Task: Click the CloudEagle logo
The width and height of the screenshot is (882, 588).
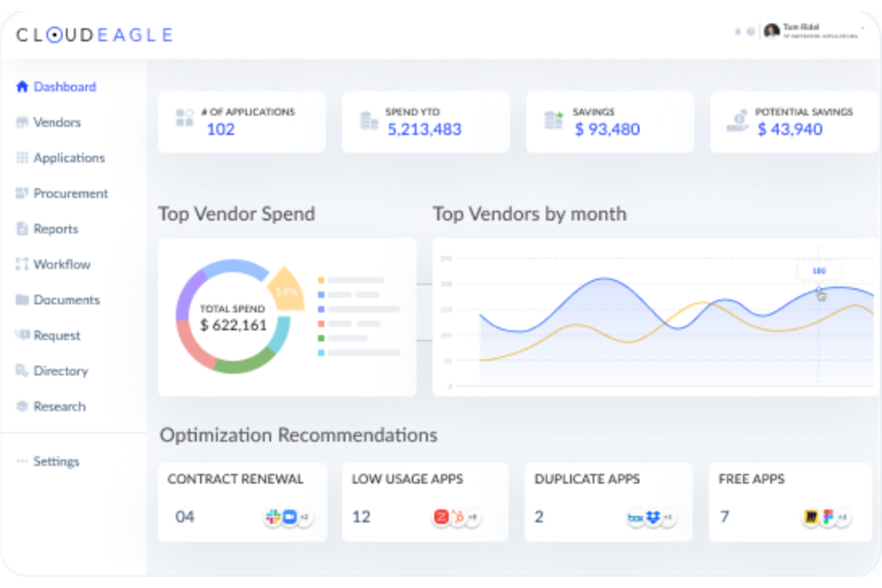Action: [x=94, y=35]
